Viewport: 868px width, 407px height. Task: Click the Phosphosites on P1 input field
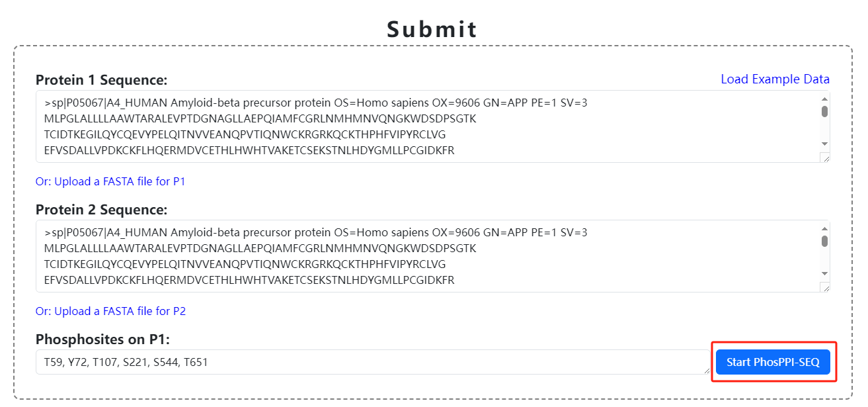pyautogui.click(x=370, y=362)
